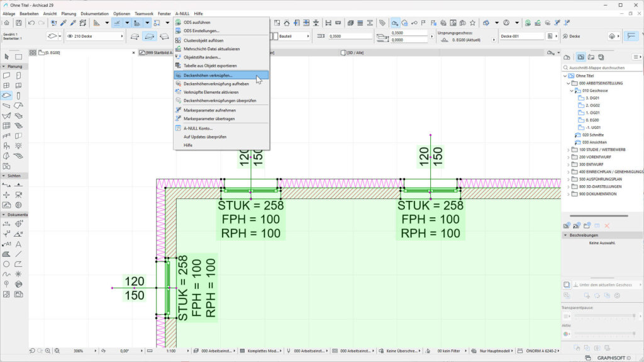Choose Markerparameter übertragen menu entry
Image resolution: width=644 pixels, height=362 pixels.
click(x=221, y=118)
